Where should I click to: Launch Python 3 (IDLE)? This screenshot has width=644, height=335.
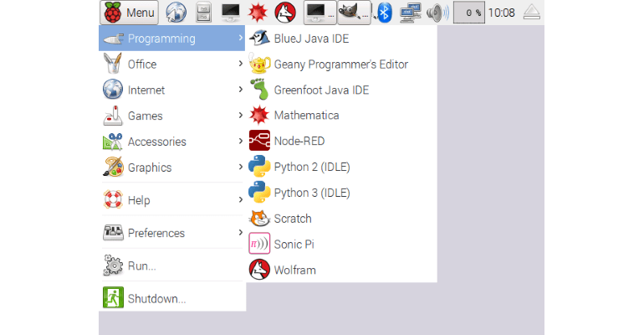(x=341, y=193)
